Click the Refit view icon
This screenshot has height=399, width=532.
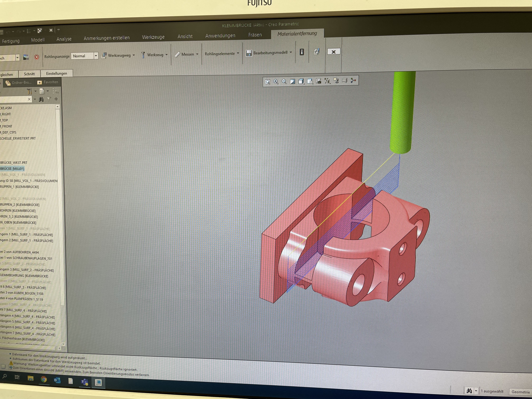click(x=267, y=82)
